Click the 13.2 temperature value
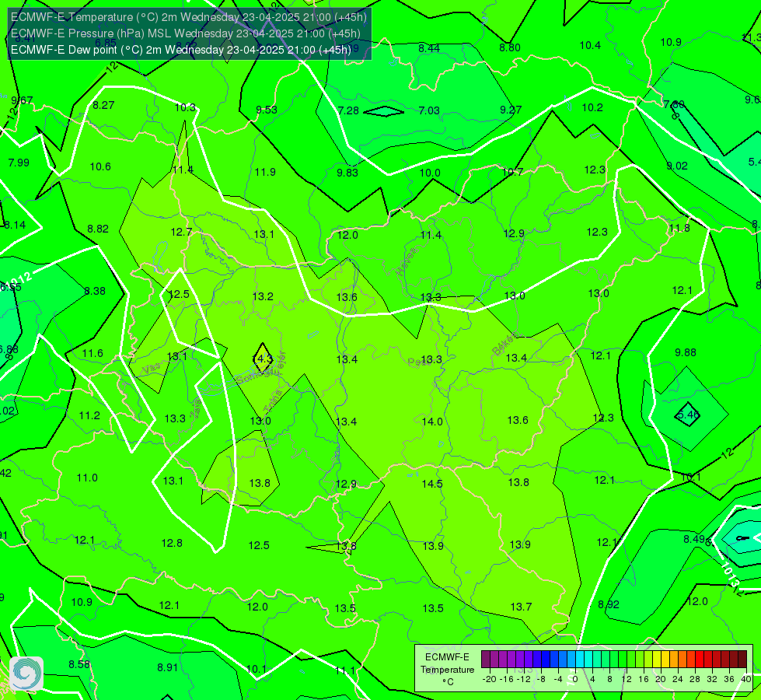This screenshot has height=700, width=761. tap(263, 296)
